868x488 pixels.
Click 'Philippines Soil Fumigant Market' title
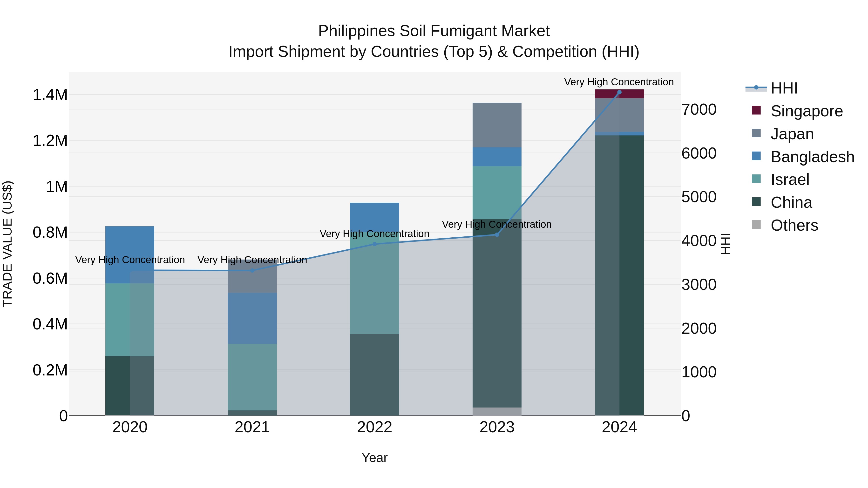tap(434, 31)
